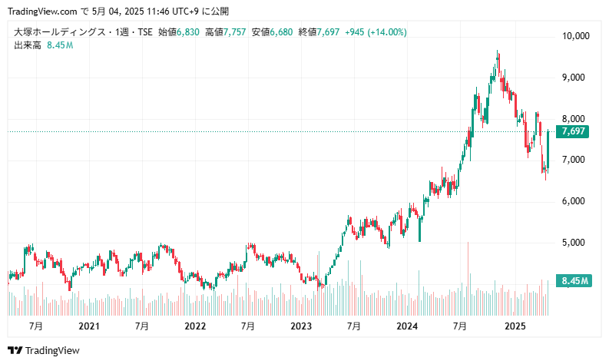Click the +945 (+14.00%) change value
This screenshot has height=364, width=609.
tap(376, 31)
